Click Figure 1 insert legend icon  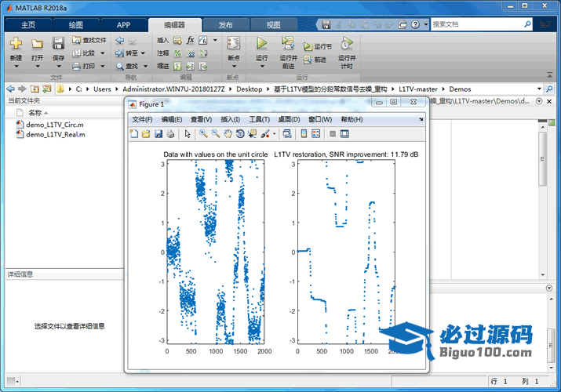point(316,134)
